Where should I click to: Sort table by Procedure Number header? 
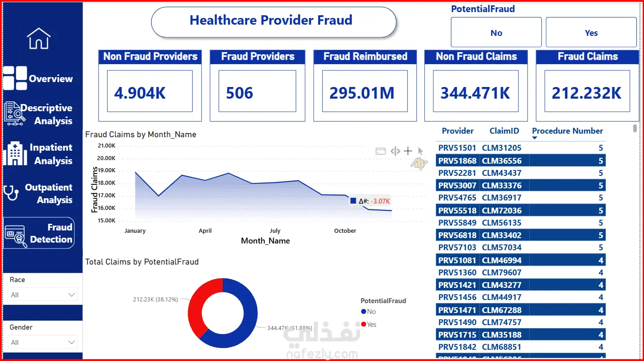[567, 131]
